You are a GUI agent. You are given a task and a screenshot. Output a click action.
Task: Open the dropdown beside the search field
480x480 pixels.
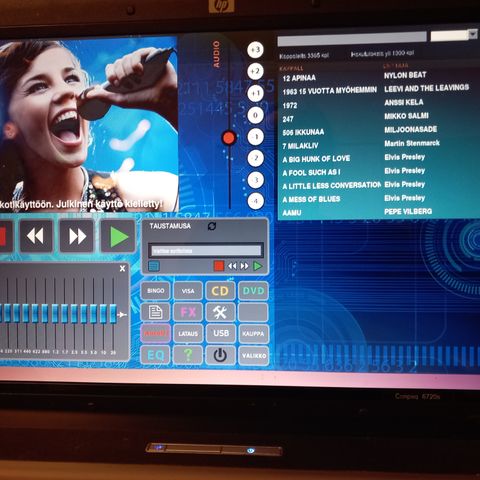click(472, 34)
